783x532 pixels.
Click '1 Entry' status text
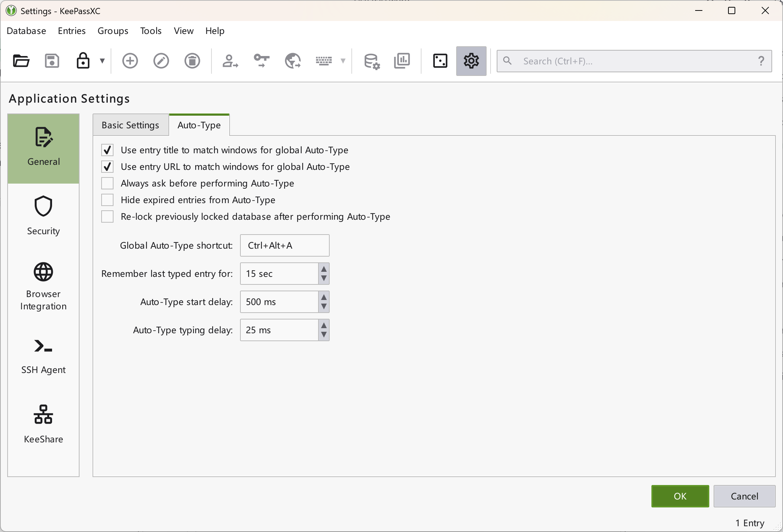(x=750, y=523)
